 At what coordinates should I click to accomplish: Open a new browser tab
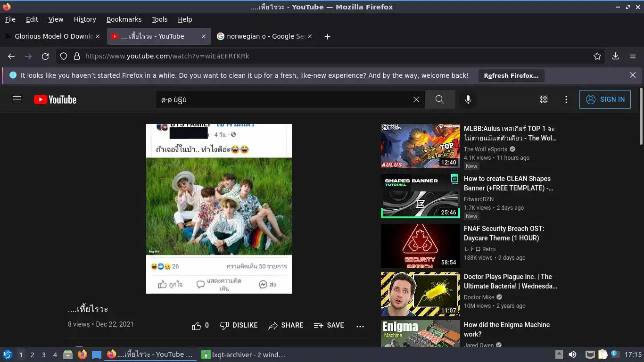[327, 36]
